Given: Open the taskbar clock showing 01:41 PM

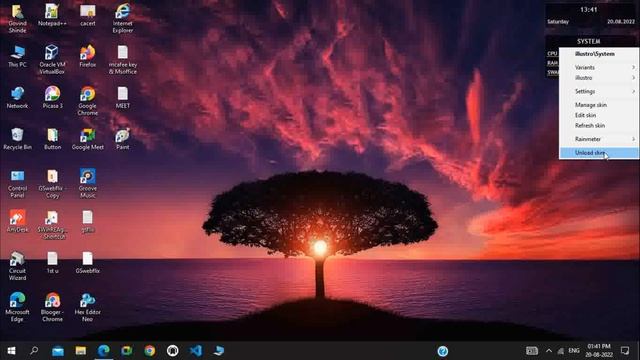Looking at the screenshot, I should tap(599, 351).
